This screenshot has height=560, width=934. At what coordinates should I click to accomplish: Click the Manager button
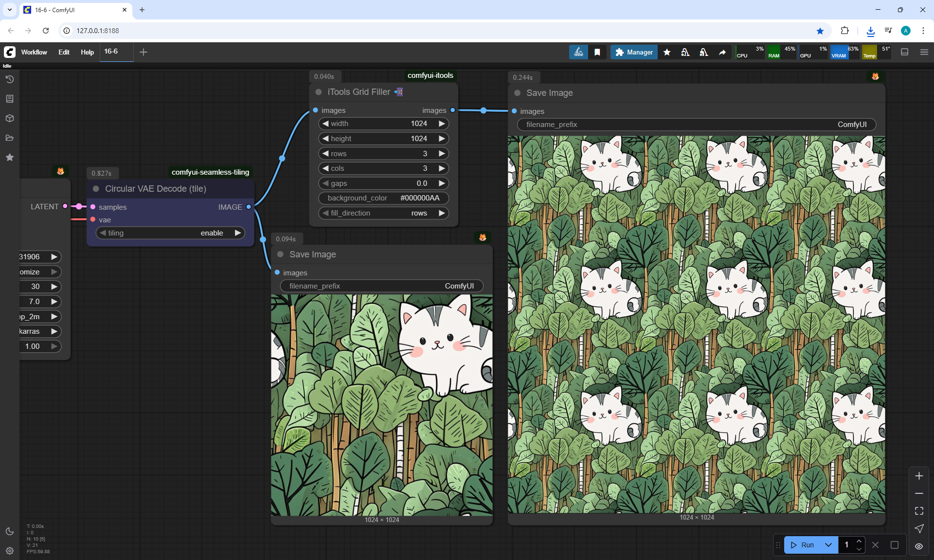(634, 52)
